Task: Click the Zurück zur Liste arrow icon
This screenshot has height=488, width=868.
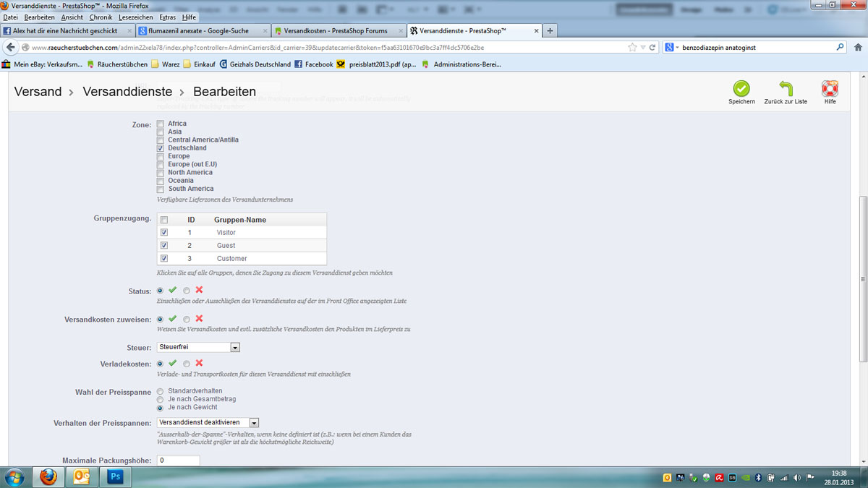Action: tap(786, 88)
